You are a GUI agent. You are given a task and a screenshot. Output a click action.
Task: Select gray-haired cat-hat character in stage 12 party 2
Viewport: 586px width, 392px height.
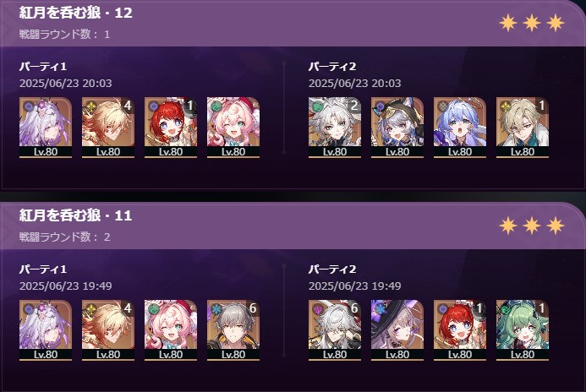coord(397,128)
